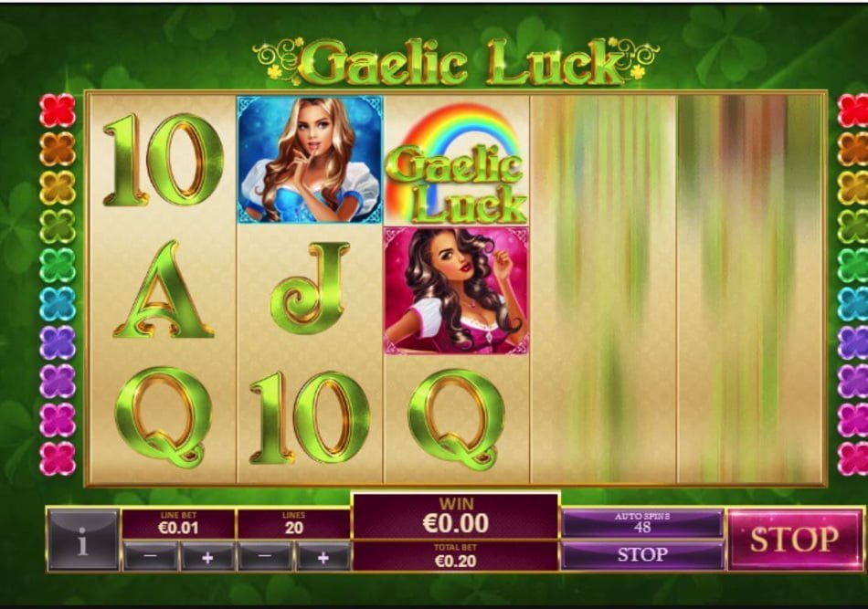Decrease the line bet with minus
The width and height of the screenshot is (868, 609).
151,556
